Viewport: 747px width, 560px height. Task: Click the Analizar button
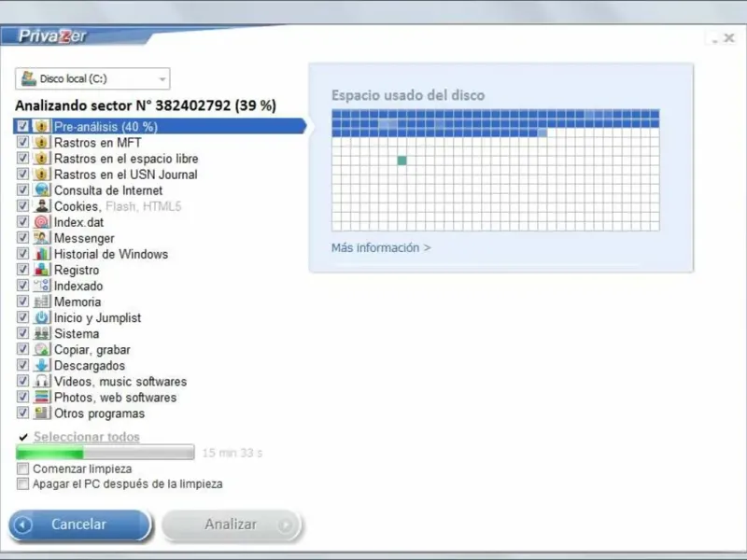pyautogui.click(x=232, y=525)
